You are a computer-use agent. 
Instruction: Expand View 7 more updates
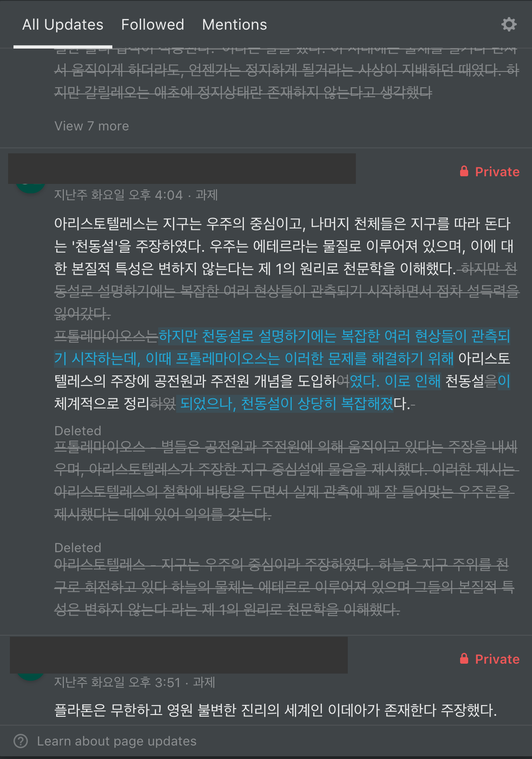pos(92,126)
